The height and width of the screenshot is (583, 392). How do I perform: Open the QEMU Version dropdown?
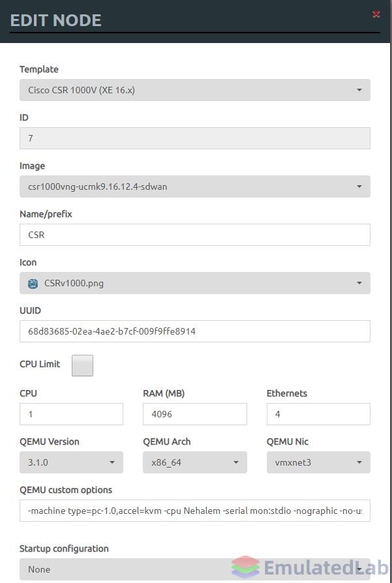pyautogui.click(x=71, y=462)
